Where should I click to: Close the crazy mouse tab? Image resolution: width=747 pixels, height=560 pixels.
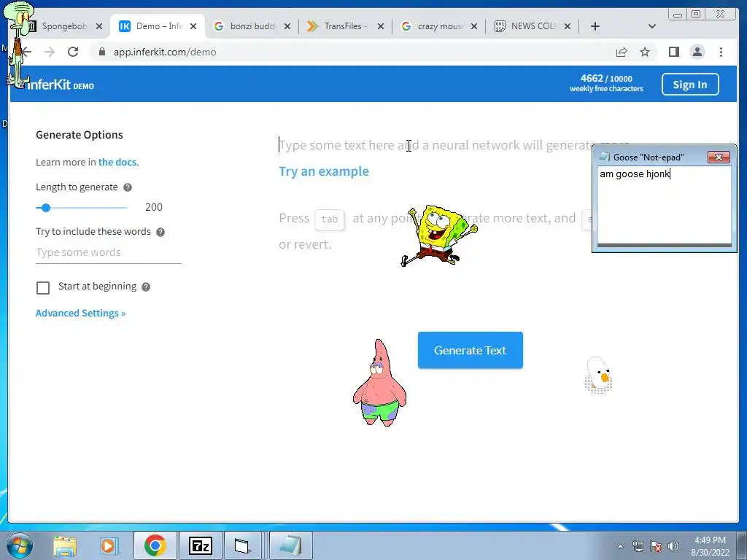point(474,26)
